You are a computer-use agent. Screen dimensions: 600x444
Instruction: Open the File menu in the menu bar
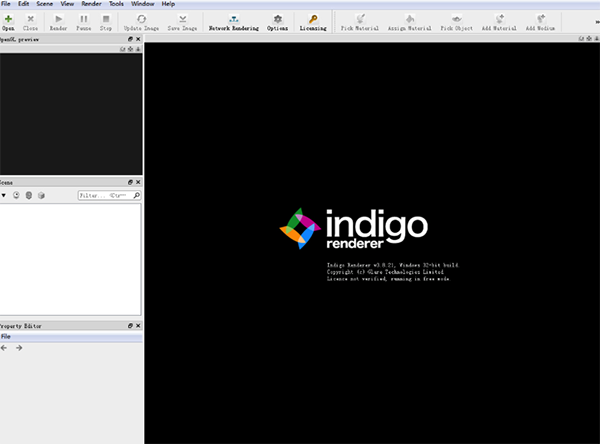tap(6, 4)
